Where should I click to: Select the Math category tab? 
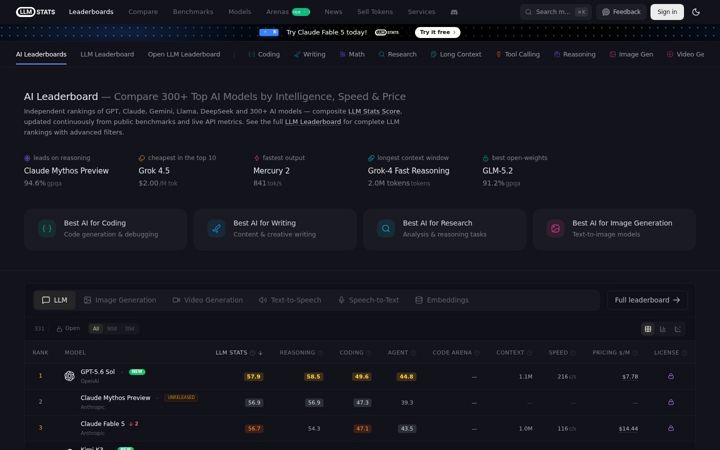pyautogui.click(x=352, y=54)
